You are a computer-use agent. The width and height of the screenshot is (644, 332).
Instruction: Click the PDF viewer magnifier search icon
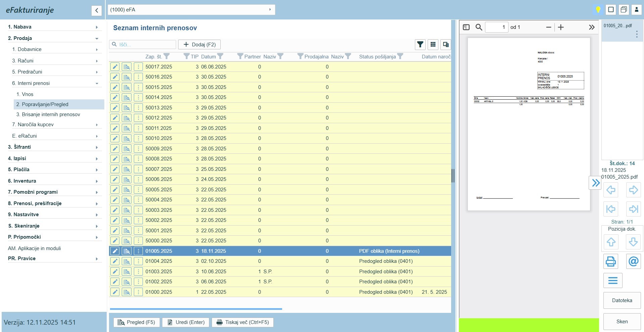[479, 27]
